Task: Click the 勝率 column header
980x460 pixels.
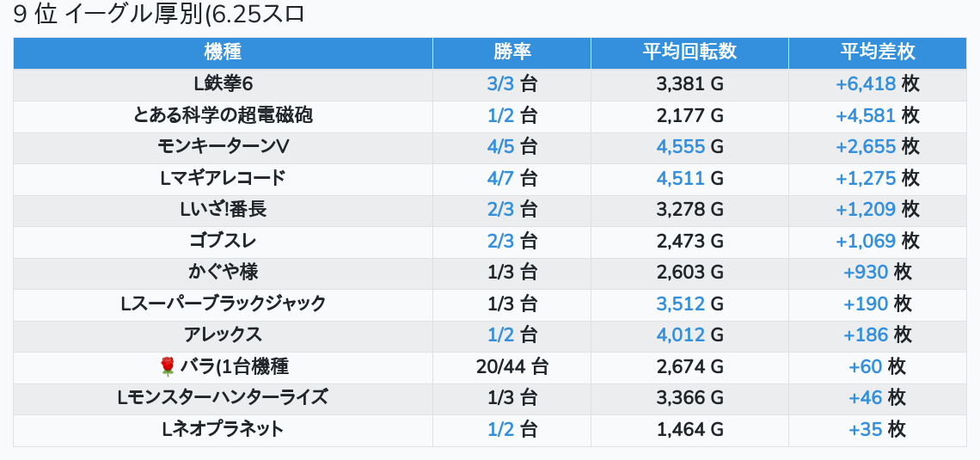Action: (511, 52)
